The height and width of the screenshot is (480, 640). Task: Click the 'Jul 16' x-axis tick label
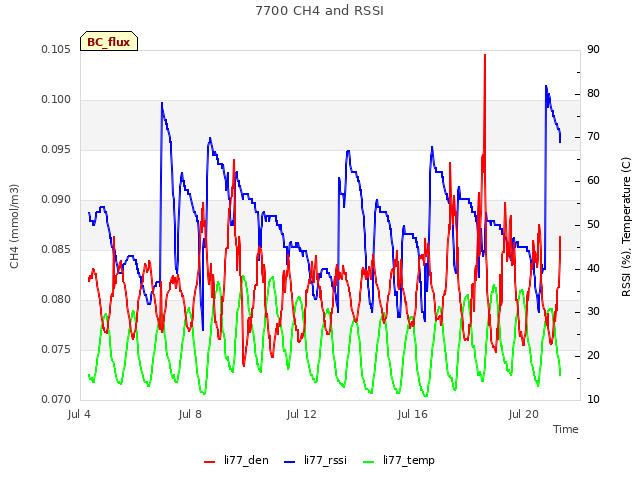click(412, 414)
